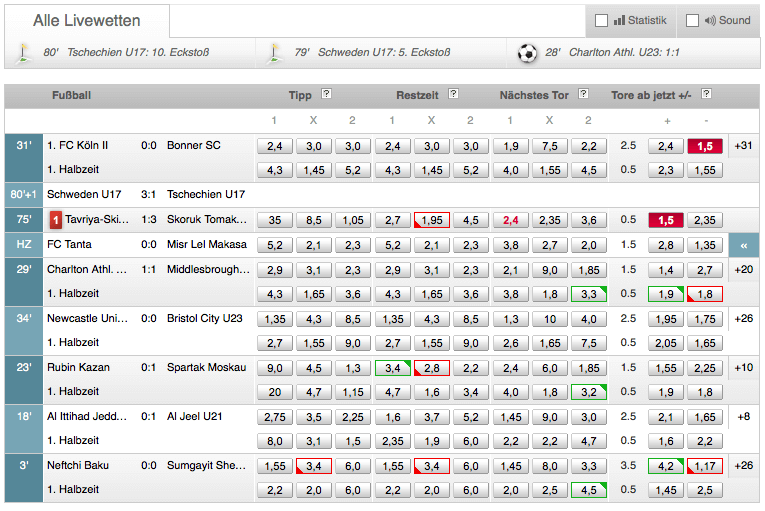Expand +26 more bets for Newcastle Uni
Viewport: 765px width, 511px height.
[744, 319]
